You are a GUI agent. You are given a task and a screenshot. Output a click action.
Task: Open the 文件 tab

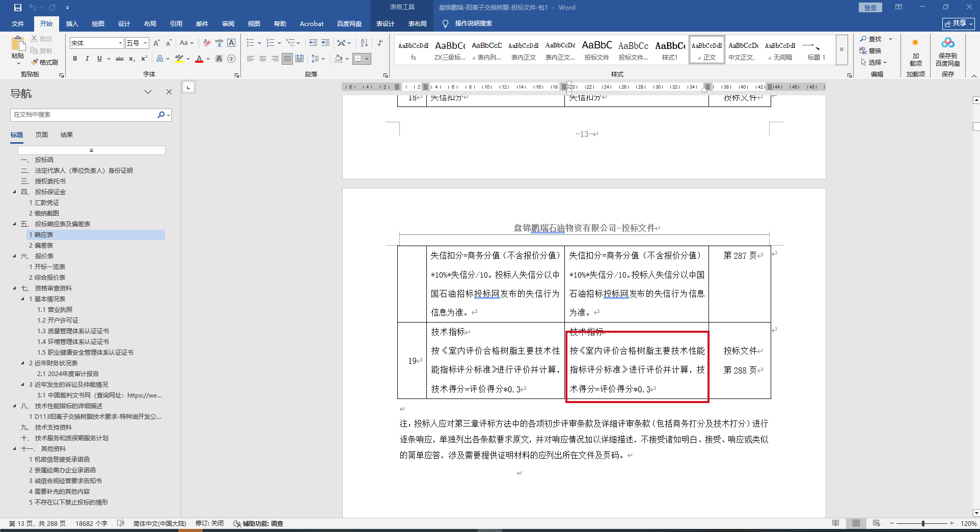pos(18,23)
